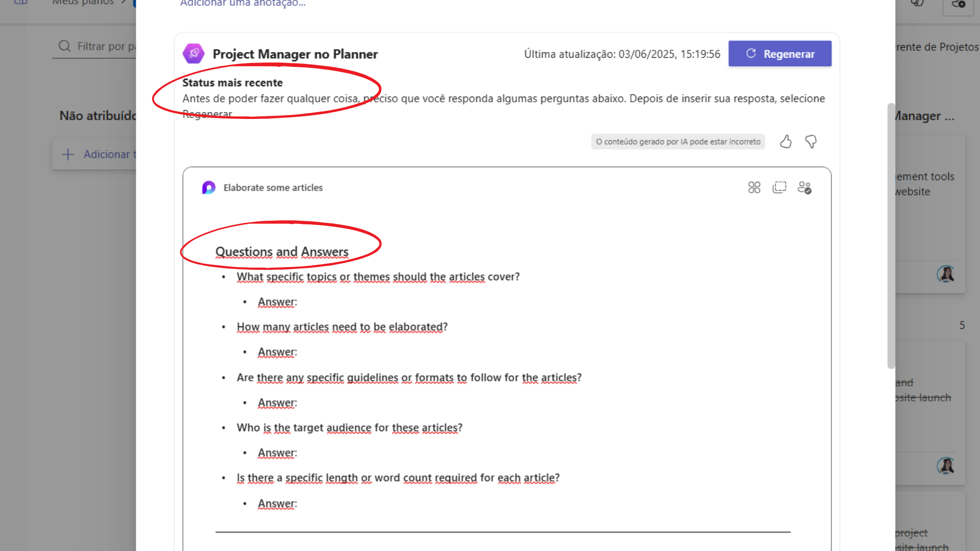
Task: Open the shared people access icon
Action: pyautogui.click(x=805, y=188)
